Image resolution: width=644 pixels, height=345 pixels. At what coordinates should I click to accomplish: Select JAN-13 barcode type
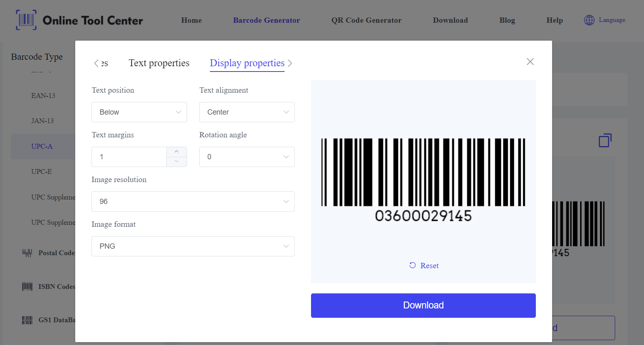42,121
